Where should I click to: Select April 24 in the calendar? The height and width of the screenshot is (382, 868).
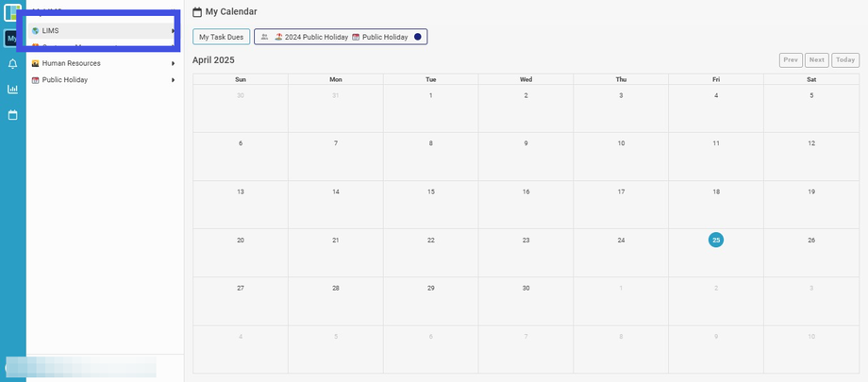tap(621, 253)
